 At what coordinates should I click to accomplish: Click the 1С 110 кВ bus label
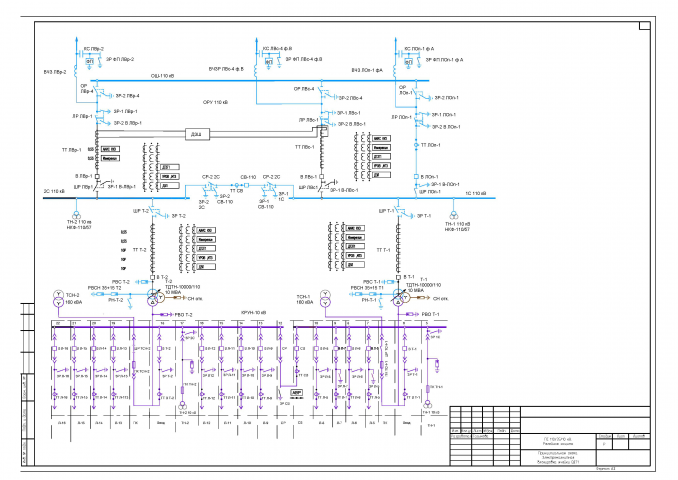click(x=476, y=193)
